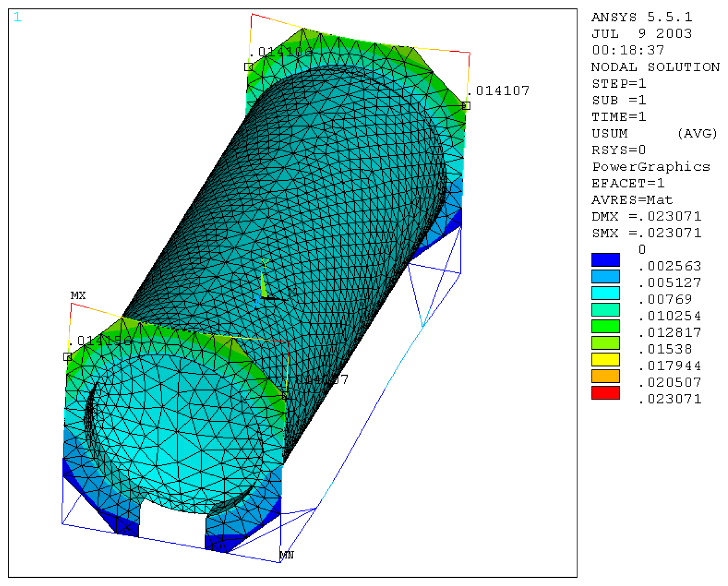Click the PowerGraphics legend text
This screenshot has height=586, width=728.
click(651, 167)
